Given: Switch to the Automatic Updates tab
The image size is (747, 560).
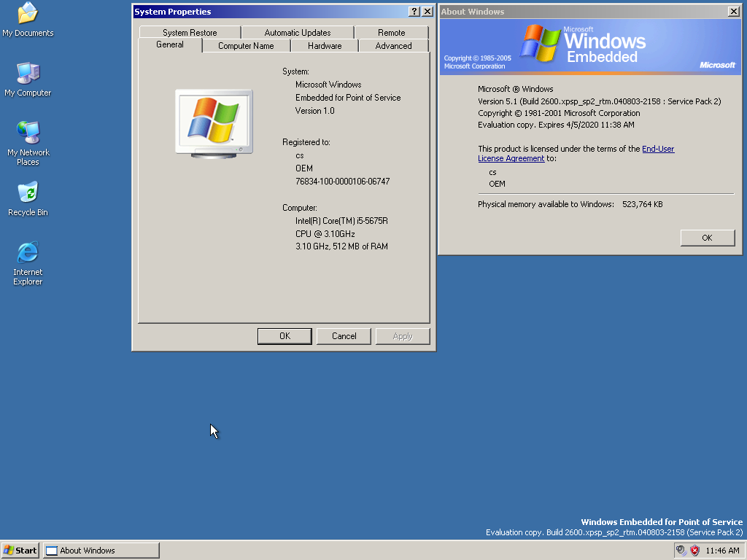Looking at the screenshot, I should (298, 32).
